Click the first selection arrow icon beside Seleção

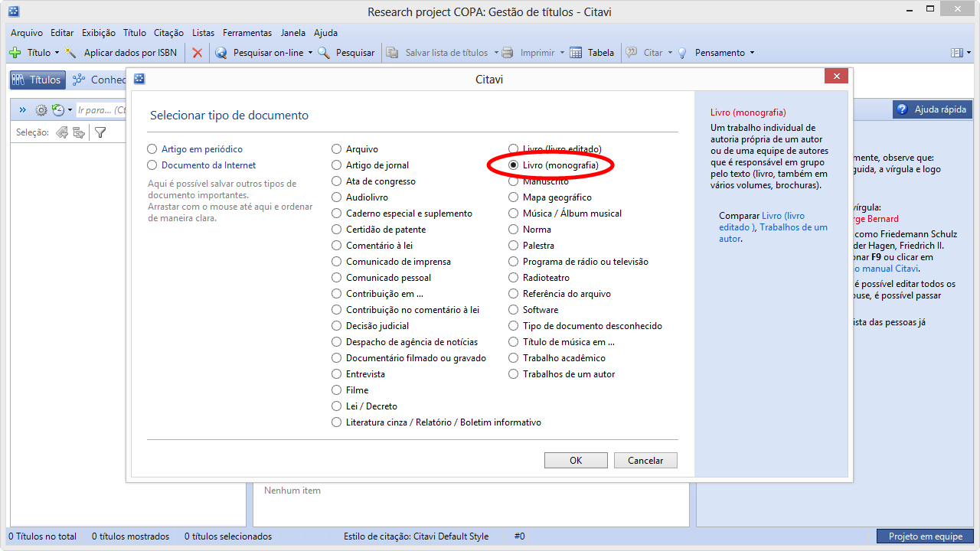pyautogui.click(x=62, y=132)
